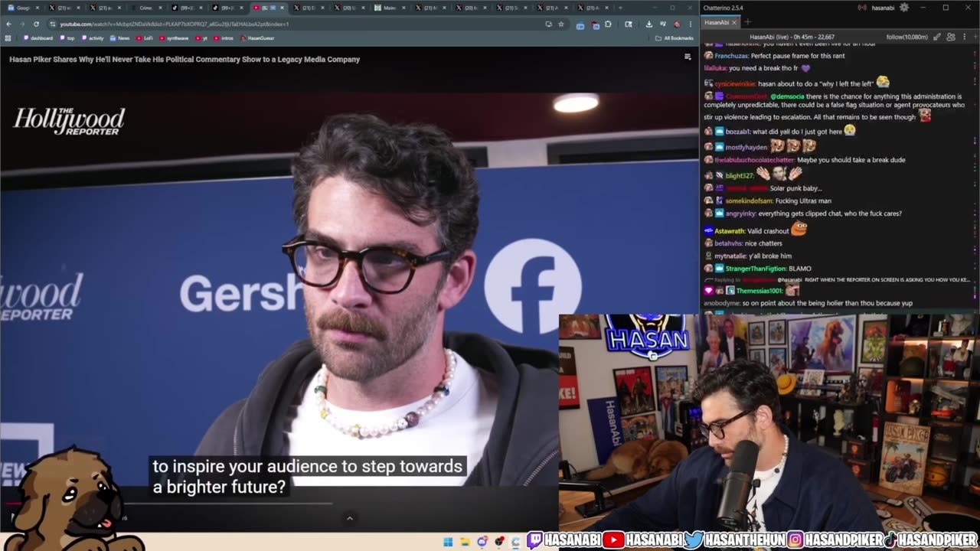Open the yt bookmark
Viewport: 980px width, 551px height.
pyautogui.click(x=201, y=37)
